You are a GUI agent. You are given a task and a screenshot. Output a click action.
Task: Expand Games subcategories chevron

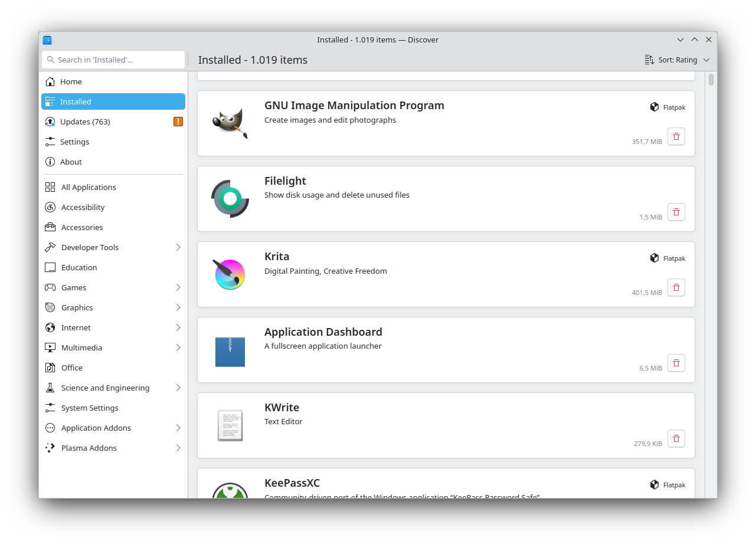[x=178, y=287]
